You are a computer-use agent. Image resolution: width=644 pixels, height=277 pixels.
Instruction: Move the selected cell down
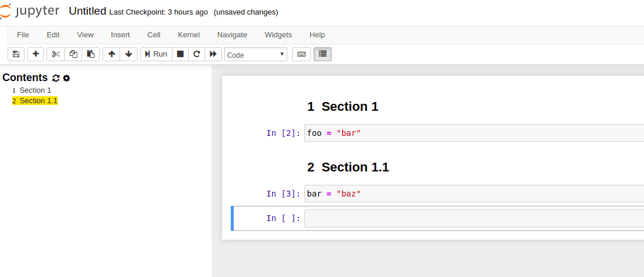(x=129, y=54)
